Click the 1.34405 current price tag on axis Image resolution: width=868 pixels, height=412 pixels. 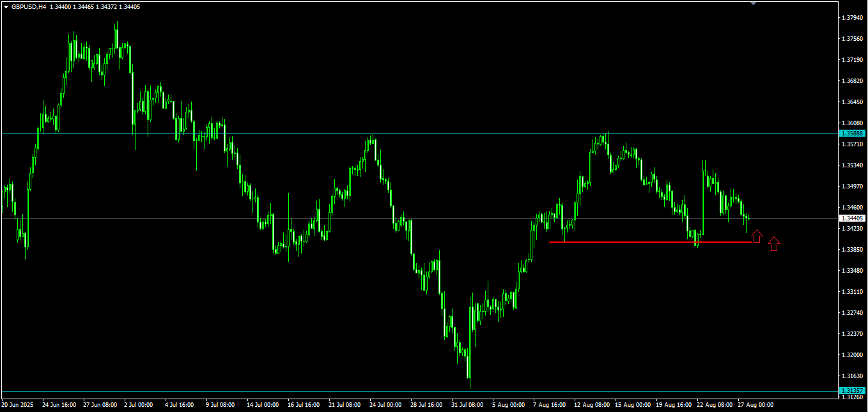(853, 218)
